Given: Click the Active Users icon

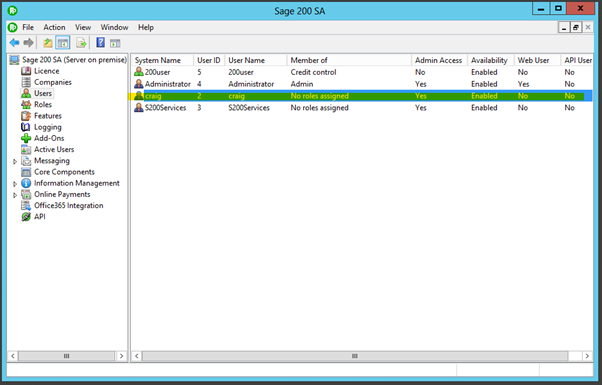Looking at the screenshot, I should [x=26, y=149].
